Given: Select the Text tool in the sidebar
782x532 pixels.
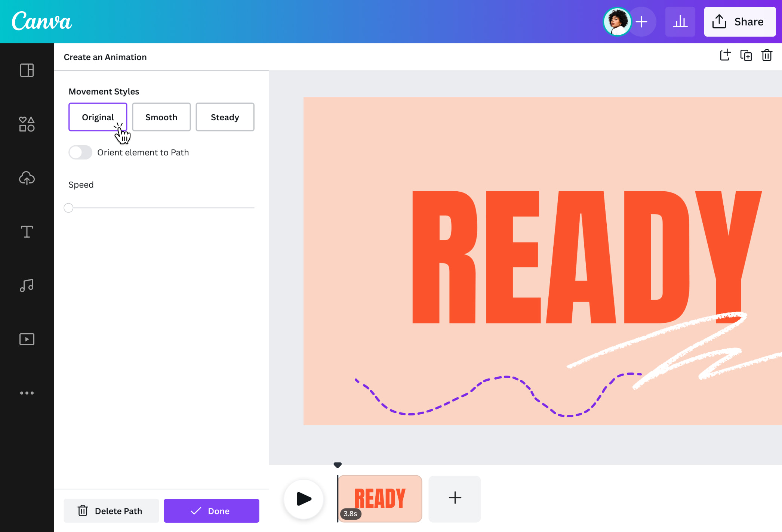Looking at the screenshot, I should [x=27, y=232].
